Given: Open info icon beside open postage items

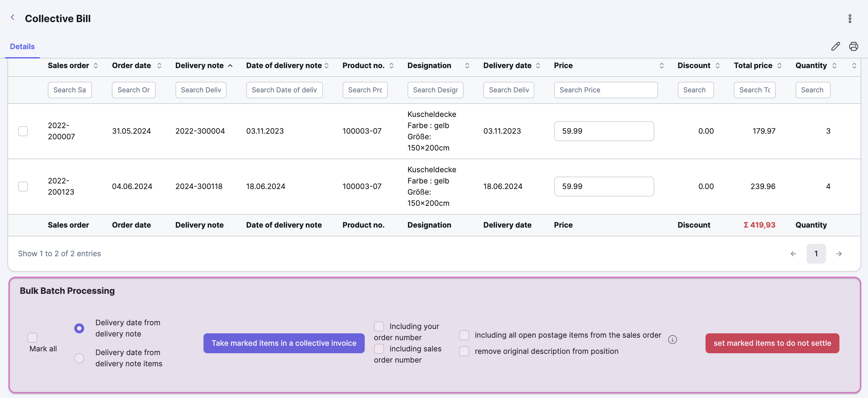Looking at the screenshot, I should click(x=672, y=339).
